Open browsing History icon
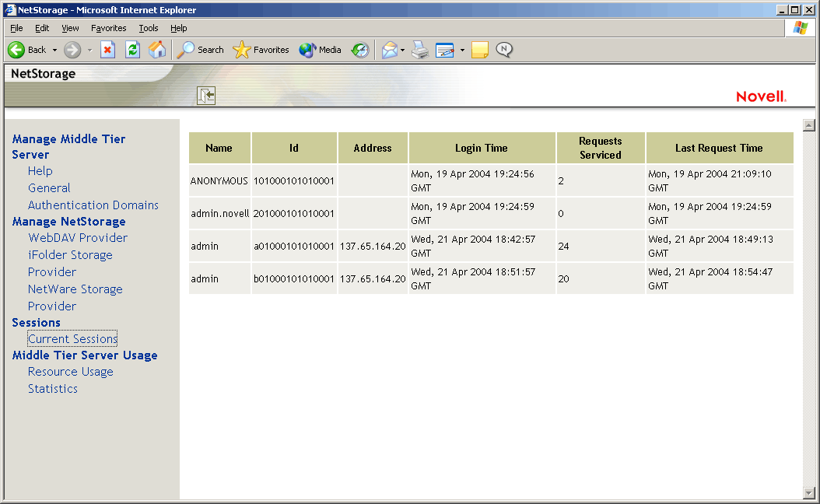Screen dimensions: 820x504 pos(359,50)
